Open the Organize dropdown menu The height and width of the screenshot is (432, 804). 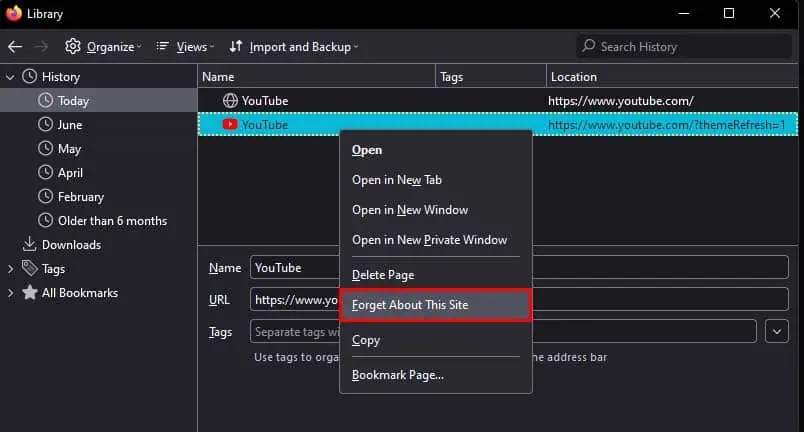[113, 47]
